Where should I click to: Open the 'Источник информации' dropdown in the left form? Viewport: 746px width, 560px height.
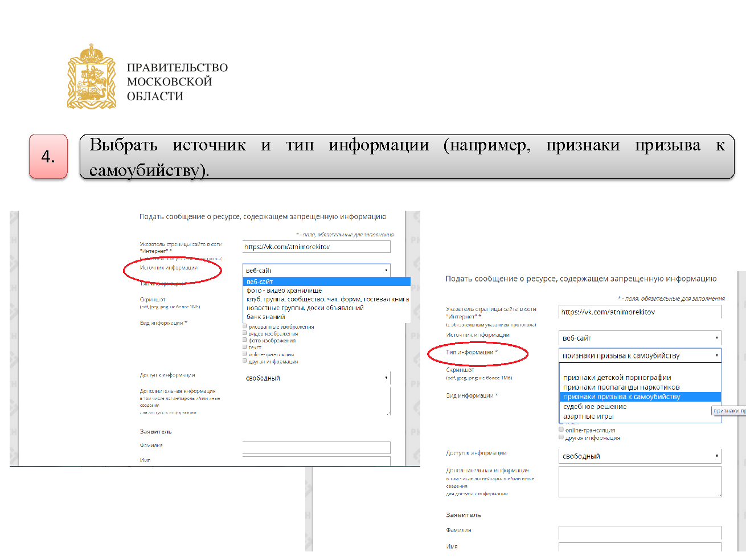point(316,270)
